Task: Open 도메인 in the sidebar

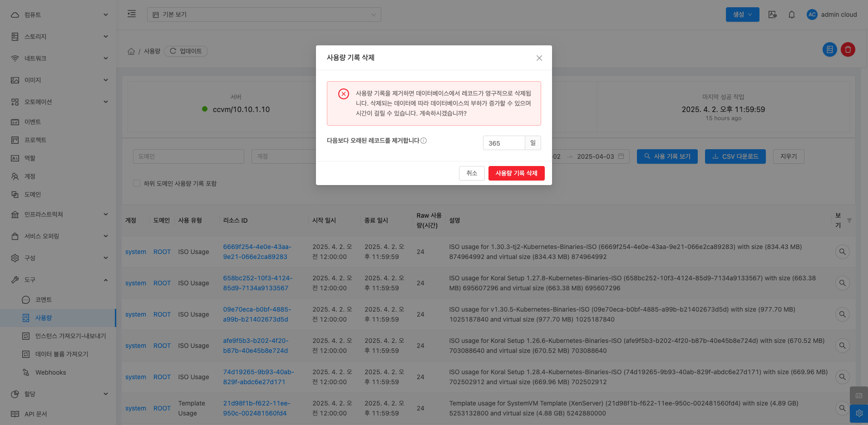Action: [x=58, y=194]
